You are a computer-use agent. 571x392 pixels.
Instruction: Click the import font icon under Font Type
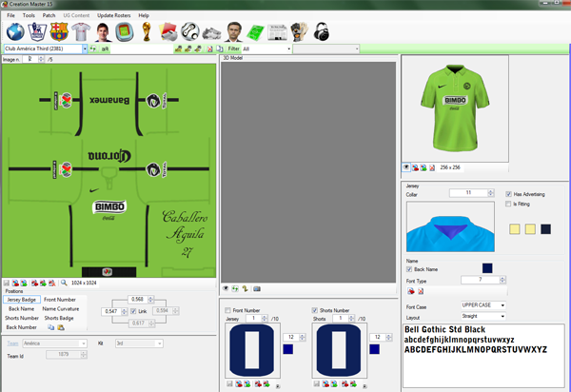click(x=411, y=291)
